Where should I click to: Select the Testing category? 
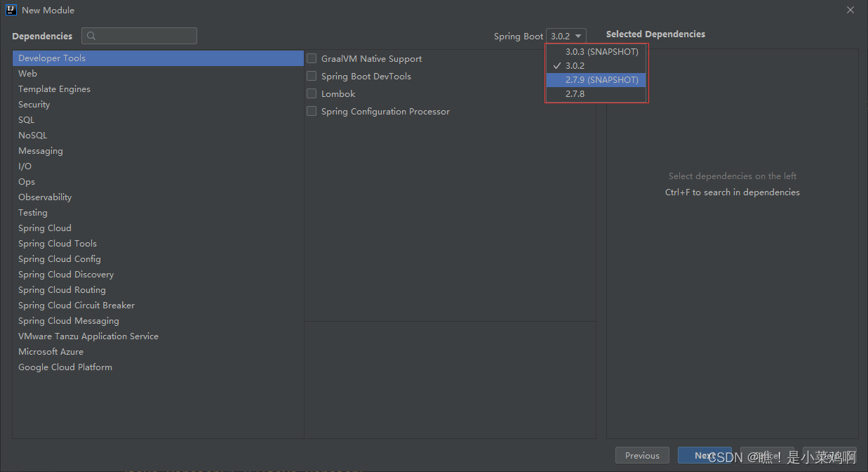click(158, 213)
